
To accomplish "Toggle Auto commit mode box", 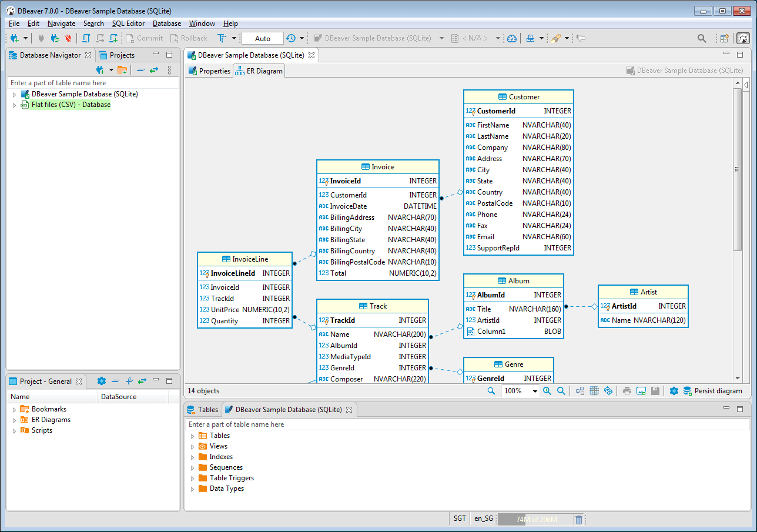I will pyautogui.click(x=262, y=38).
